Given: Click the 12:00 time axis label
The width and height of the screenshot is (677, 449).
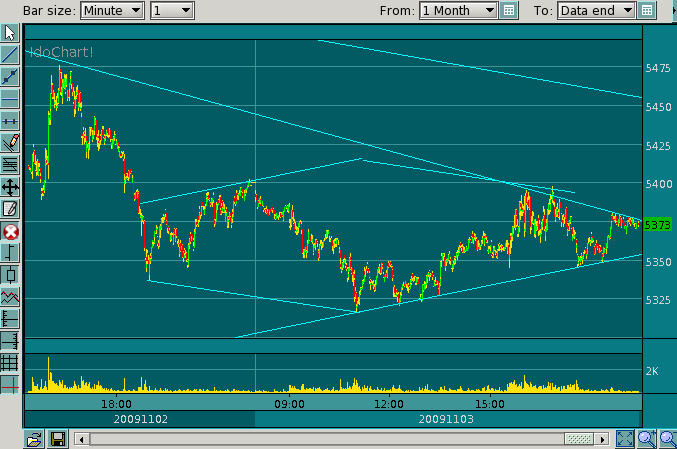Looking at the screenshot, I should [389, 404].
